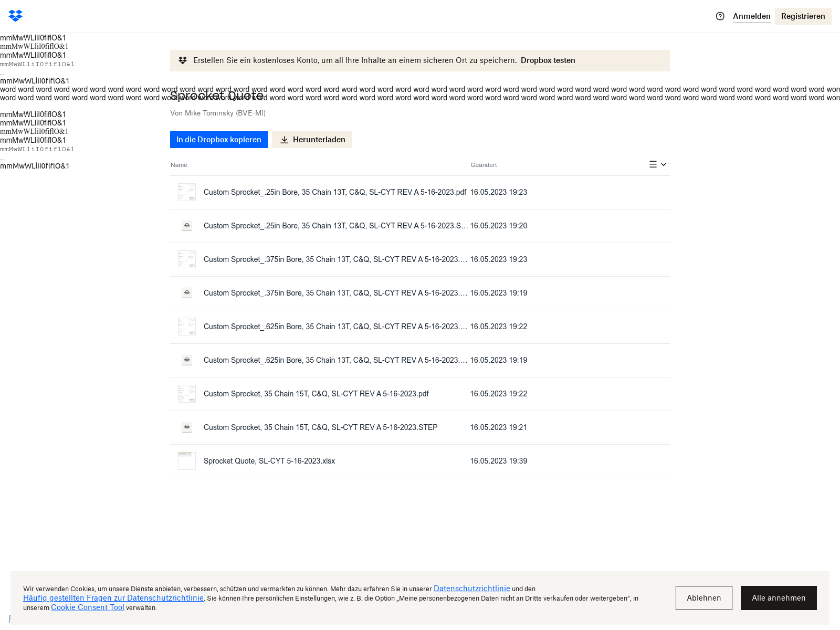Open .375in Bore file modified 19:23

pos(335,259)
